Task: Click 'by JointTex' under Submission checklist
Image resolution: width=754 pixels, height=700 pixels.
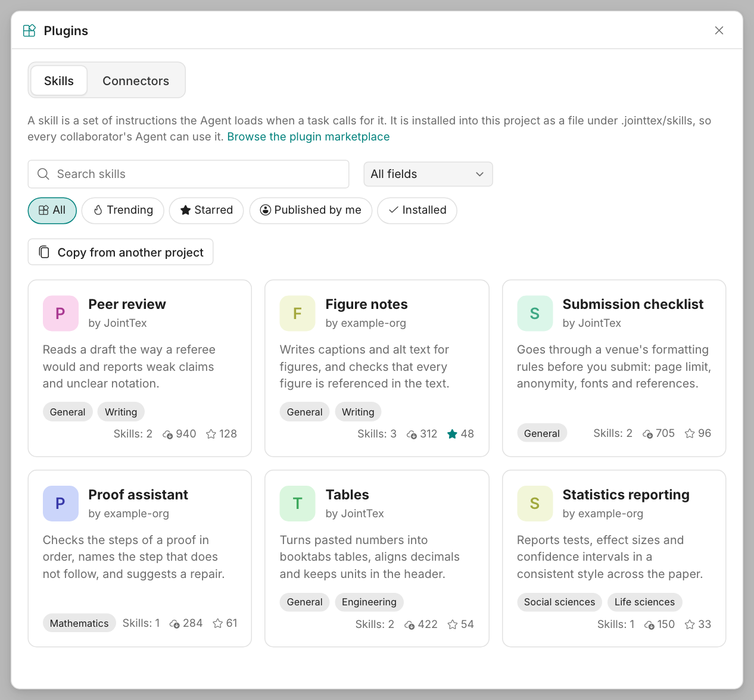Action: point(592,323)
